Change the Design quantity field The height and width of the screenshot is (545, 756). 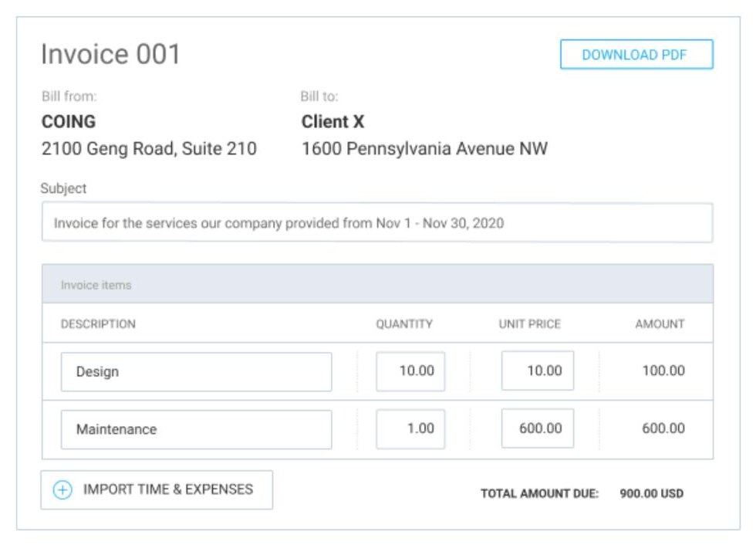pyautogui.click(x=410, y=371)
